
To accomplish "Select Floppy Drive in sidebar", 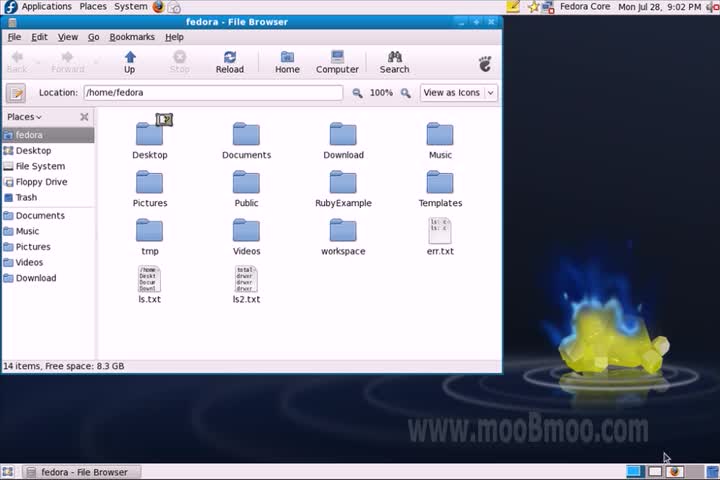I will (x=48, y=182).
